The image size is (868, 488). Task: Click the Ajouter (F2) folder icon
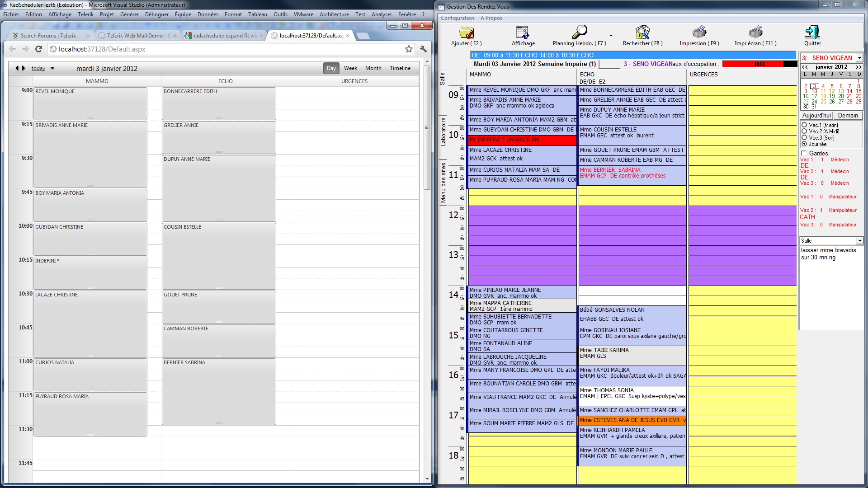pyautogui.click(x=466, y=33)
